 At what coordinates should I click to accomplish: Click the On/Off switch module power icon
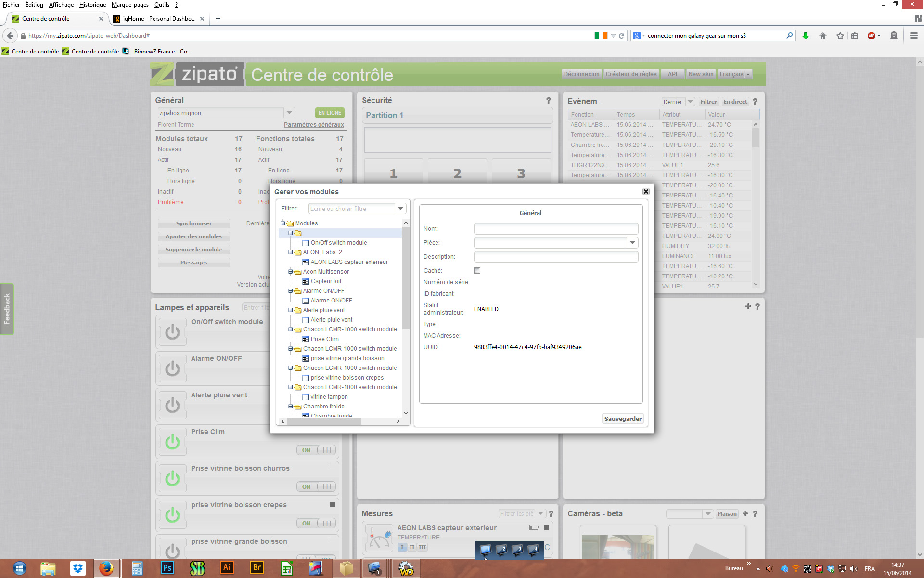click(x=172, y=332)
